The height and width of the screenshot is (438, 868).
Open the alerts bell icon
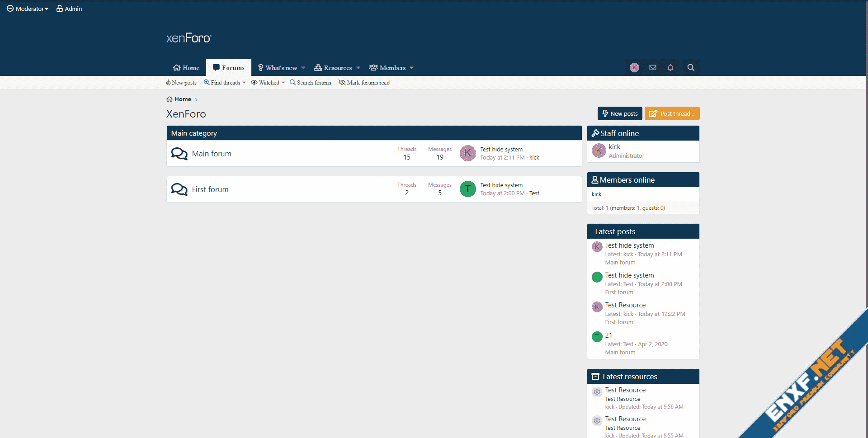[x=670, y=68]
